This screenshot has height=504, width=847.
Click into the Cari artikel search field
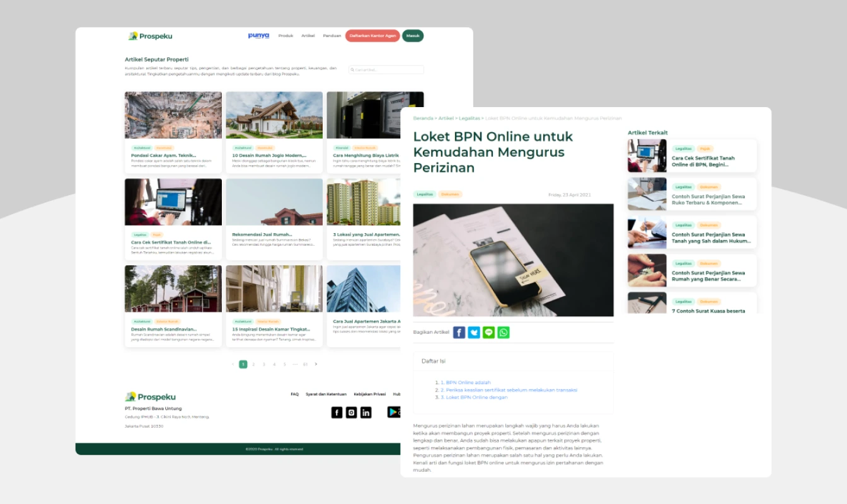point(386,70)
